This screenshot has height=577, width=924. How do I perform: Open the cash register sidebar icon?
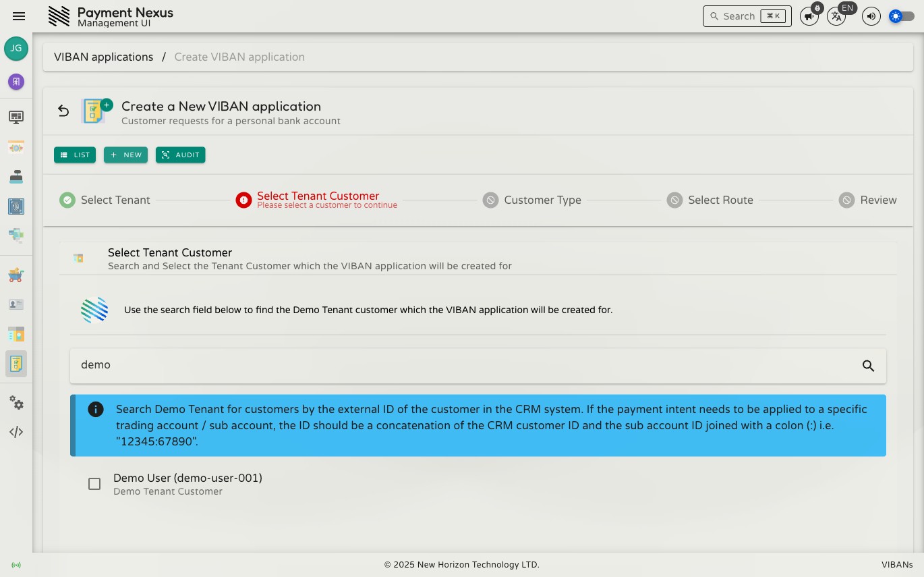(x=16, y=177)
